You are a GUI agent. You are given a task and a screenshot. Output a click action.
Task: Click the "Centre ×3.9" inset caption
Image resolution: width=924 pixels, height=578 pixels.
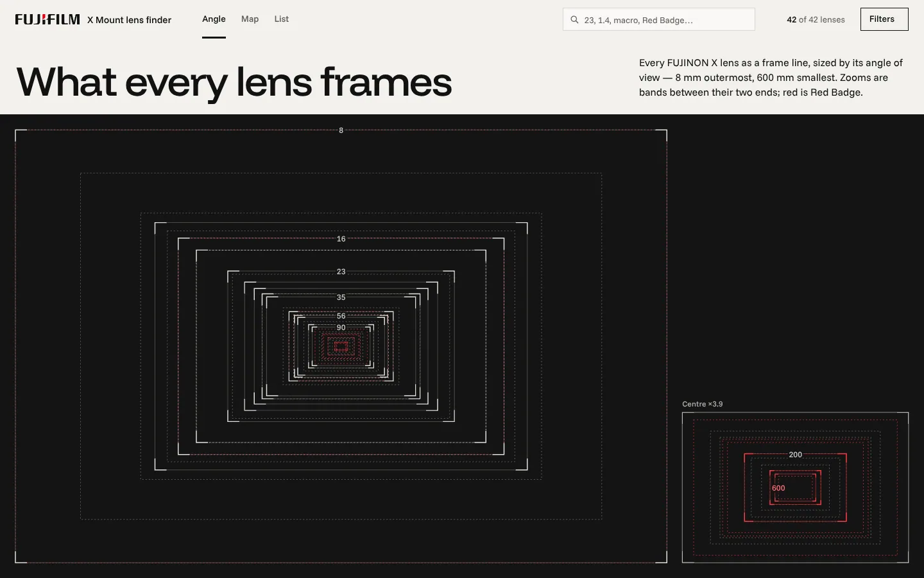(702, 404)
